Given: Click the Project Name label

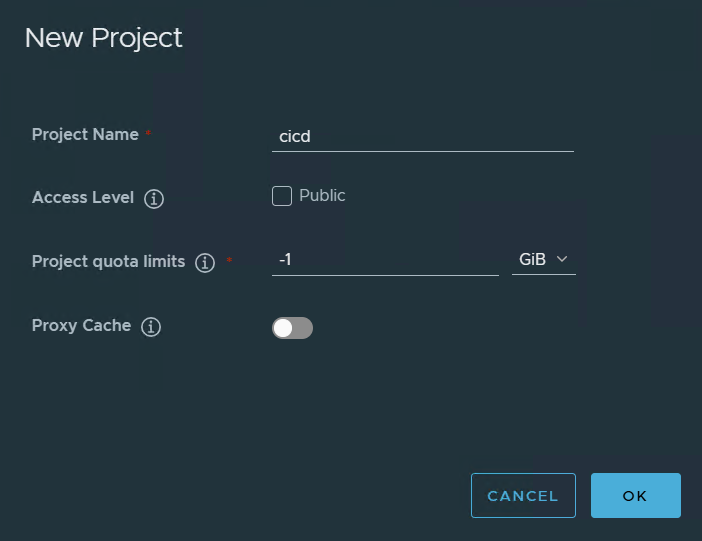Looking at the screenshot, I should click(x=85, y=134).
